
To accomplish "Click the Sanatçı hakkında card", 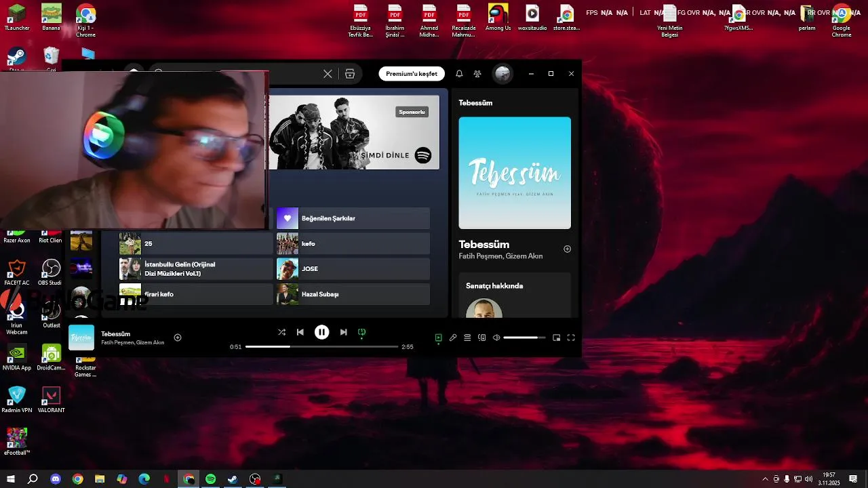I will pos(515,295).
